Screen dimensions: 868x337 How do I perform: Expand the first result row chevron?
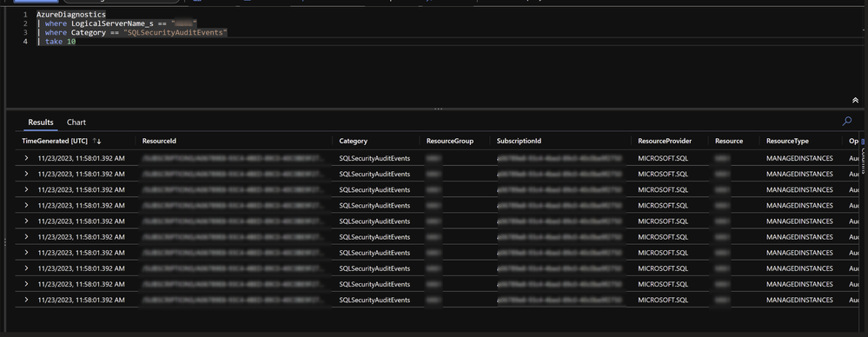[26, 158]
